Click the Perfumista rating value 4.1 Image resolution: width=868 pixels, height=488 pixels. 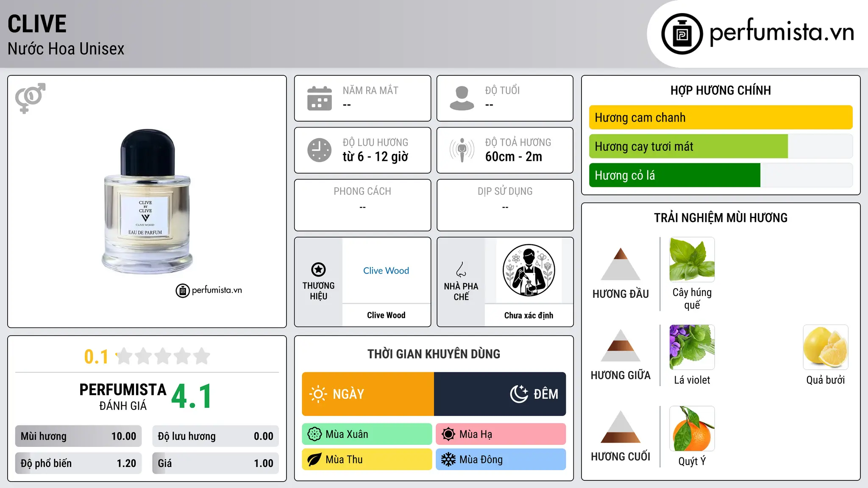pyautogui.click(x=192, y=396)
